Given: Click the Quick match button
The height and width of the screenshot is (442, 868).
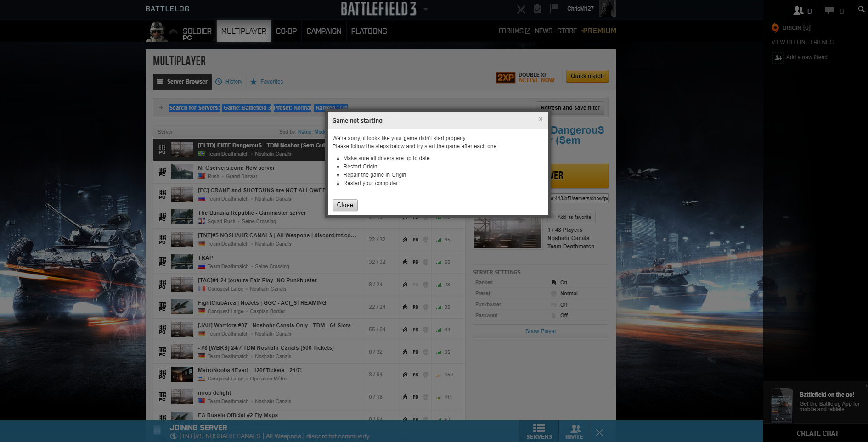Looking at the screenshot, I should click(x=587, y=76).
